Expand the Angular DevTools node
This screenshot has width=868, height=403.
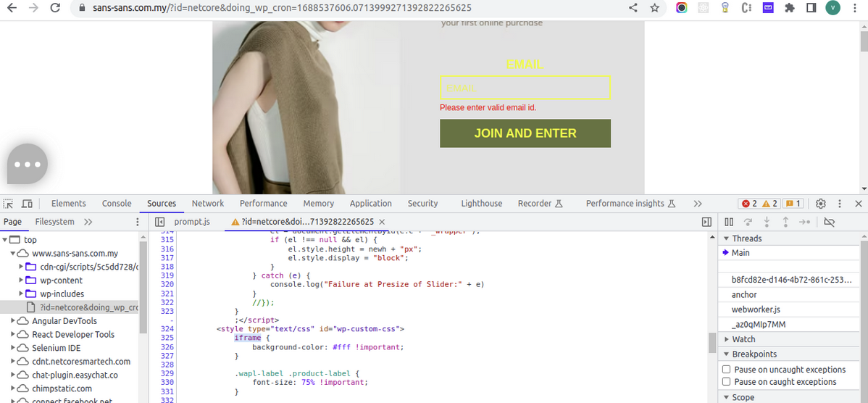[13, 321]
